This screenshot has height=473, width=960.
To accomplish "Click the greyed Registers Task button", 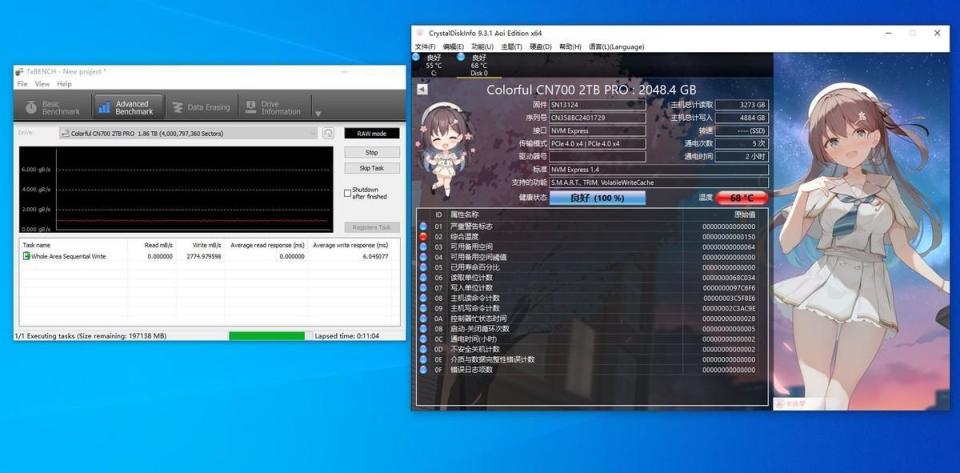I will point(372,228).
